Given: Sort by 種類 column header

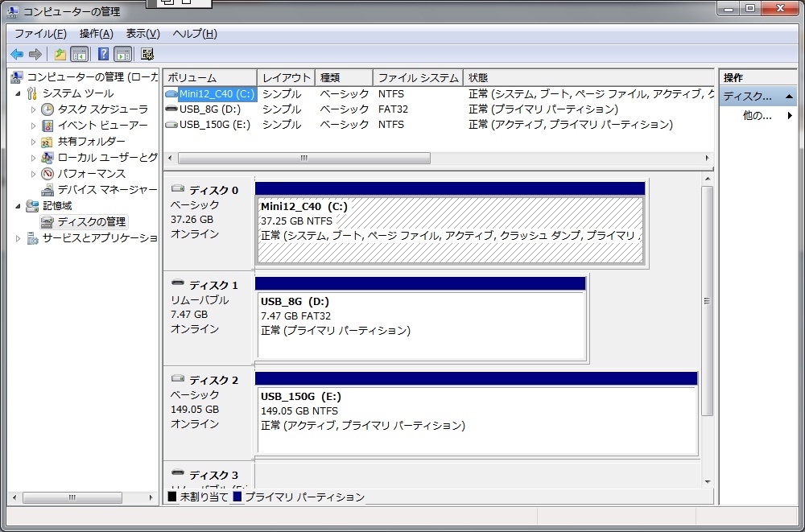Looking at the screenshot, I should 344,78.
